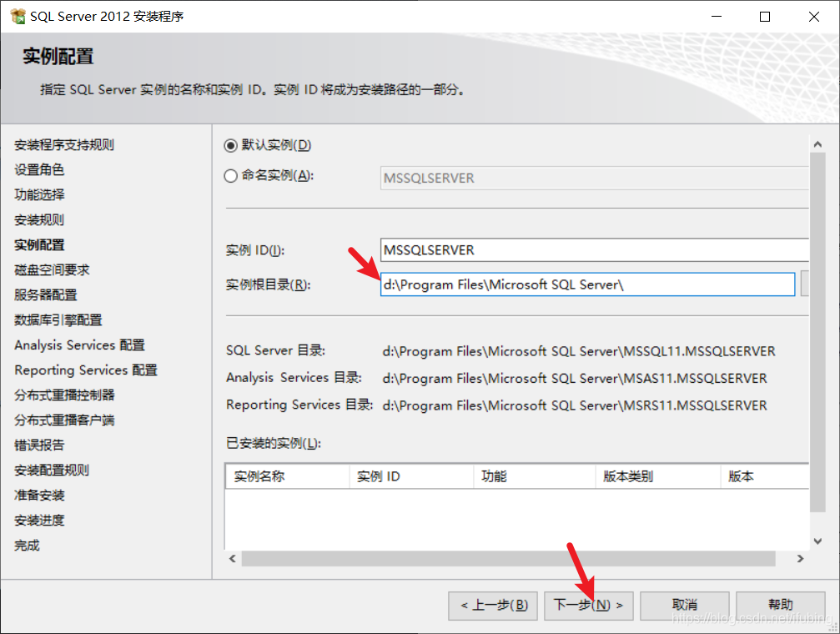
Task: Click the 取消 cancel button
Action: coord(685,606)
